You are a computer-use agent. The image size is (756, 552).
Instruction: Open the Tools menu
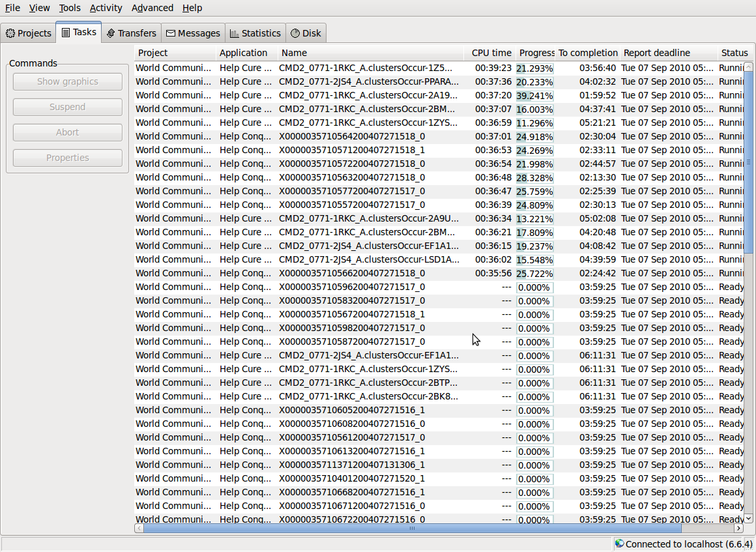(x=69, y=8)
